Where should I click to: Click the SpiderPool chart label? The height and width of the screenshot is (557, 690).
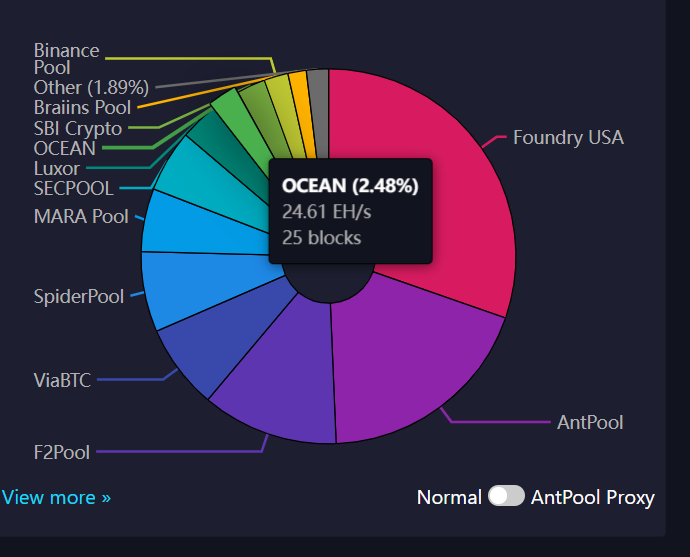coord(79,297)
